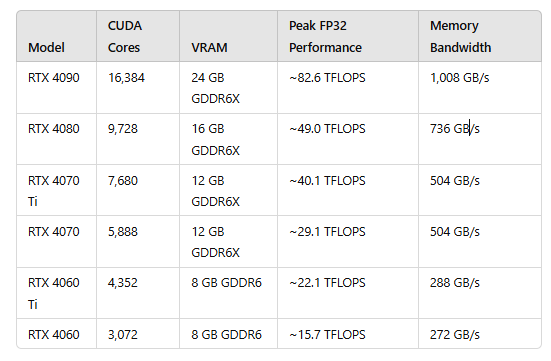Click the ~15.7 TFLOPS cell
The width and height of the screenshot is (551, 361).
[x=327, y=334]
